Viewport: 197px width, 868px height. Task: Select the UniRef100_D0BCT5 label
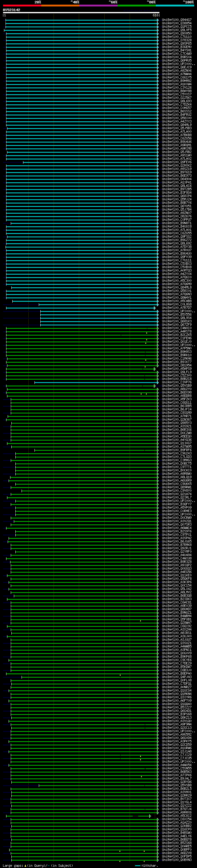point(177,464)
